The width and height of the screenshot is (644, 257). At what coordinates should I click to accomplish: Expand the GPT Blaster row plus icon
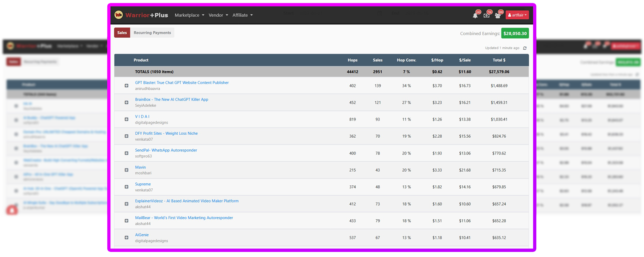(x=127, y=86)
